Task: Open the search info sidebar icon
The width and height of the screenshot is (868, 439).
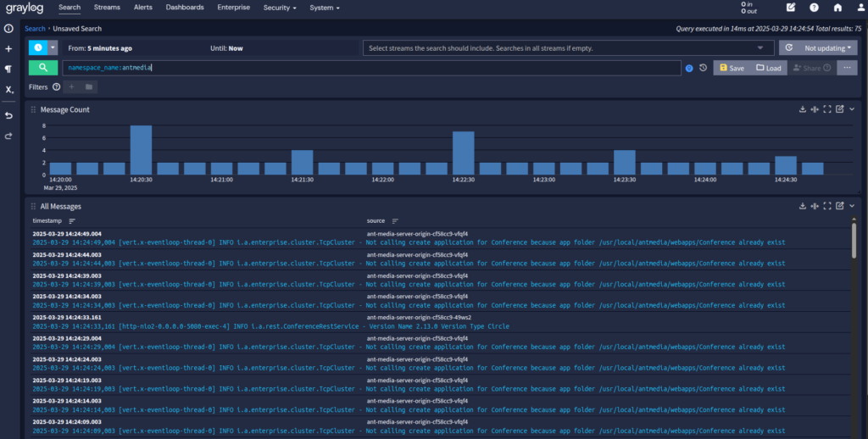Action: pyautogui.click(x=8, y=28)
